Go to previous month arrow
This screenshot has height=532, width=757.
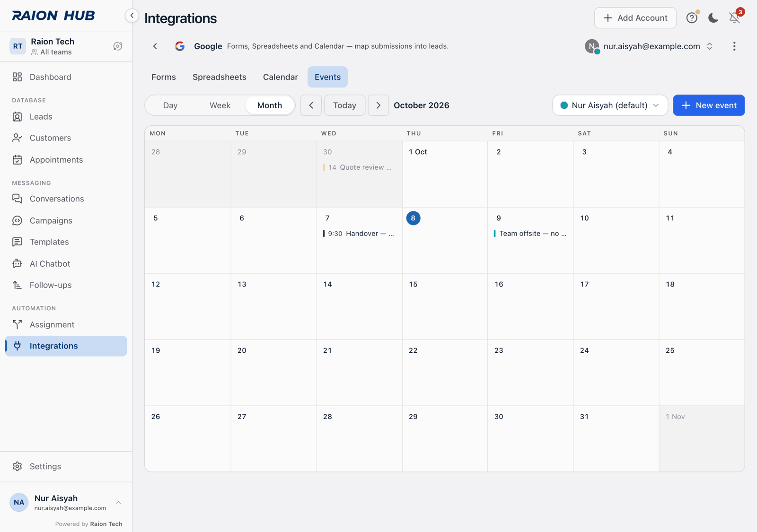coord(311,105)
